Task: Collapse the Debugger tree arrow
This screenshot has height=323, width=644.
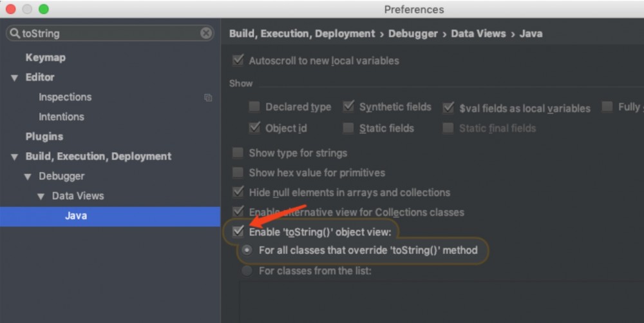Action: 28,177
